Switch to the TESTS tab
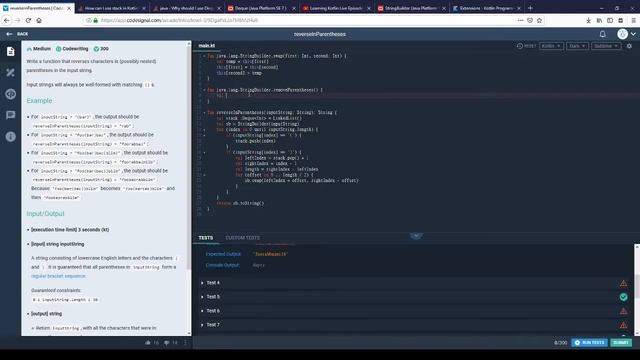Viewport: 640px width, 360px height. point(206,238)
